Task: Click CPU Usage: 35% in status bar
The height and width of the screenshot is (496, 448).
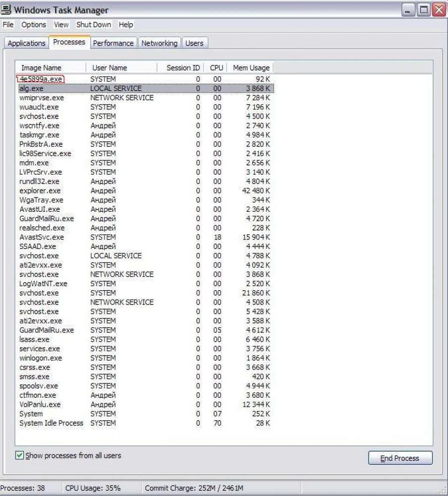Action: (x=93, y=488)
